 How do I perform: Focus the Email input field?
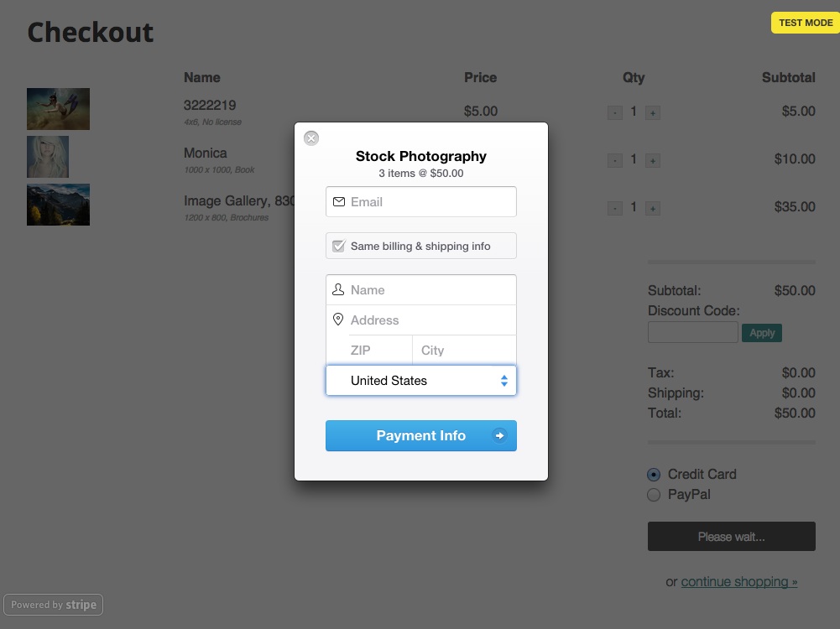pyautogui.click(x=421, y=202)
